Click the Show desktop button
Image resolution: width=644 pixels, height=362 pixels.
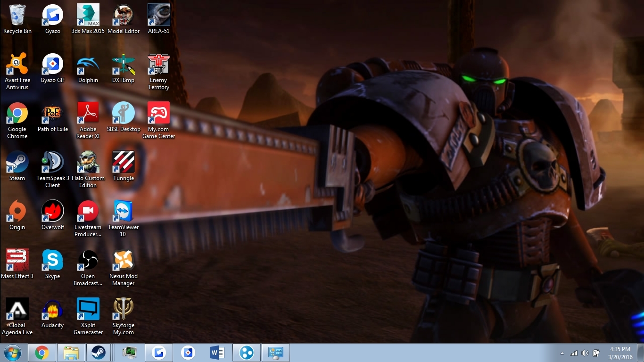coord(641,353)
